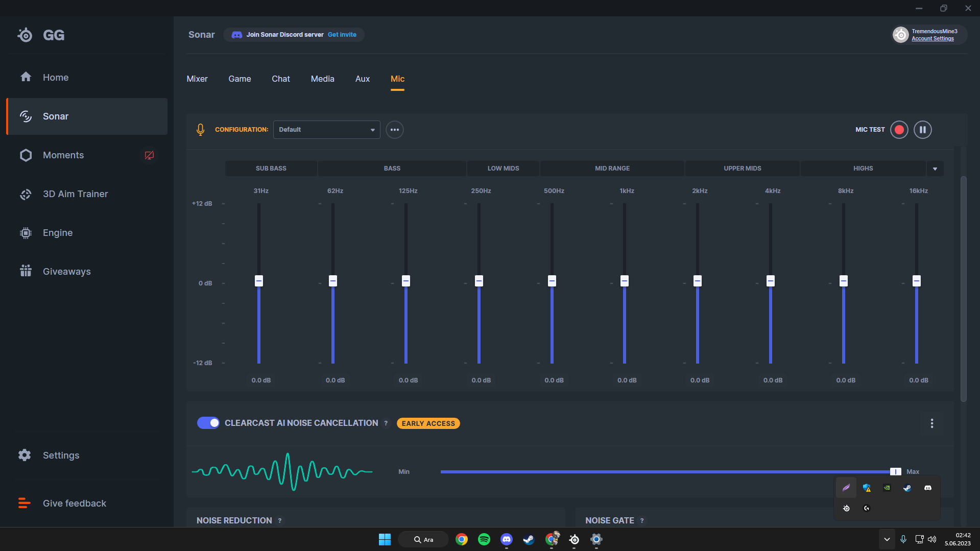Start the mic test recording
Screen dimensions: 980x551
point(899,130)
